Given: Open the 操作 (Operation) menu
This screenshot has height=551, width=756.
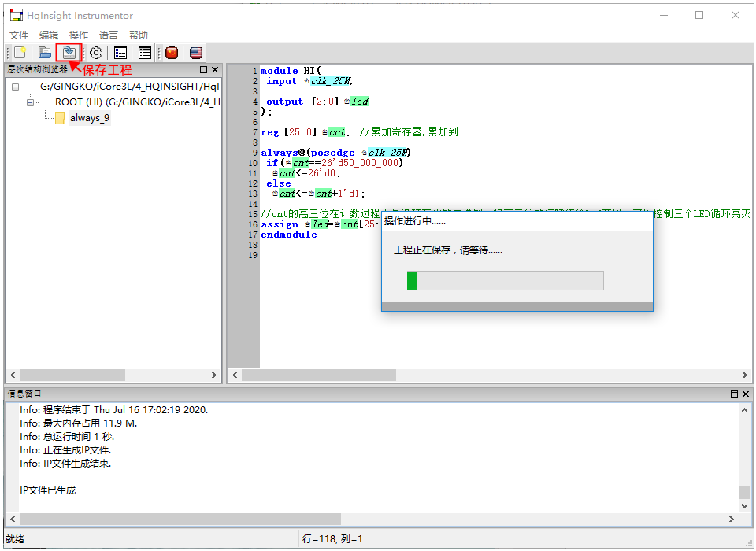Looking at the screenshot, I should 79,35.
